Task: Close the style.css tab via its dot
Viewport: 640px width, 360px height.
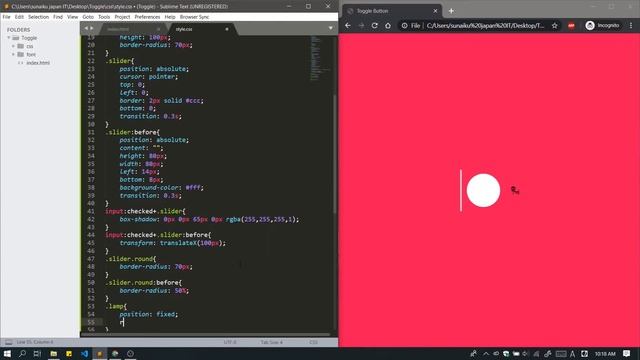Action: (227, 29)
